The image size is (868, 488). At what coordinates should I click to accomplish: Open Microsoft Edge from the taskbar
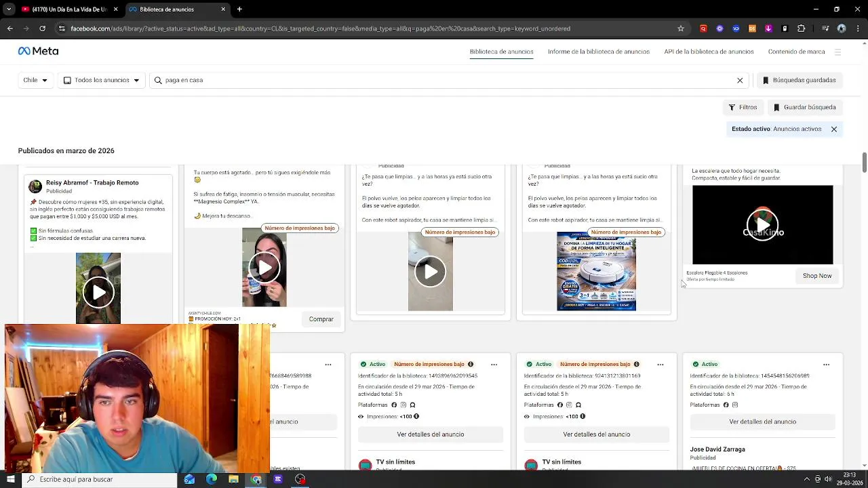[x=212, y=479]
